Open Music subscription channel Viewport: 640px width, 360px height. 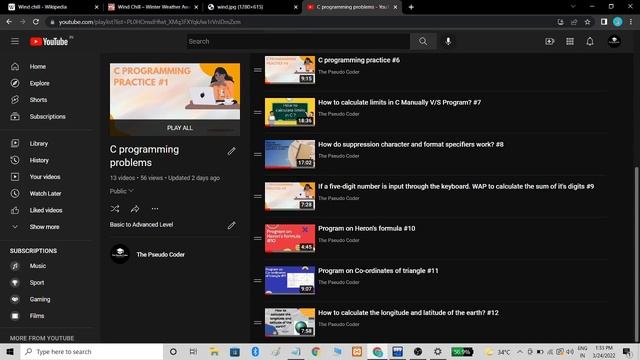(x=38, y=266)
